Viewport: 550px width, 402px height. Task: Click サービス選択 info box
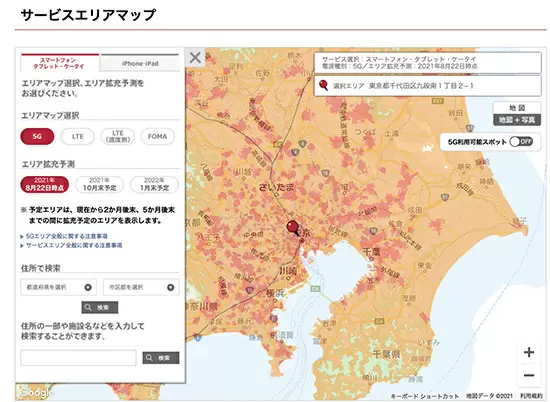[428, 62]
